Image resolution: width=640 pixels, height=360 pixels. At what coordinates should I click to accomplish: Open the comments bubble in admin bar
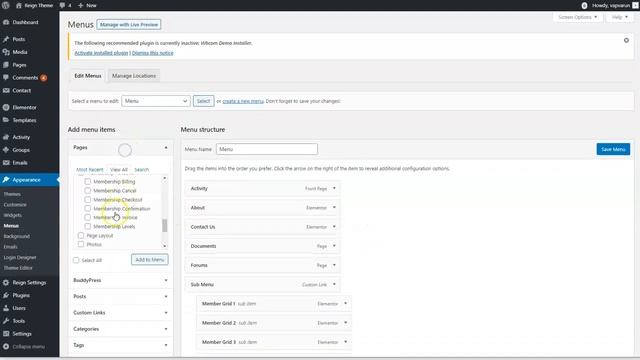click(62, 5)
